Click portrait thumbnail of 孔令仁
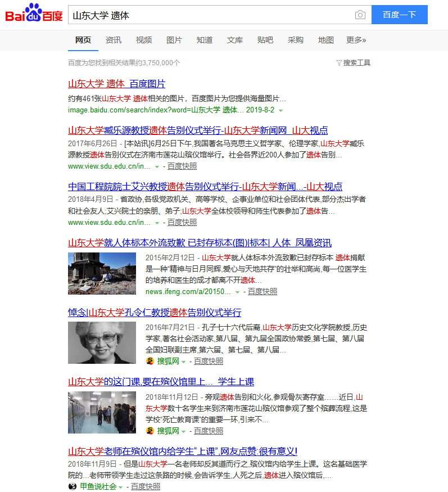 point(102,342)
